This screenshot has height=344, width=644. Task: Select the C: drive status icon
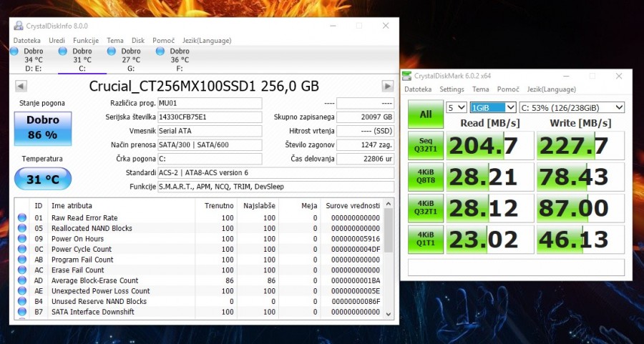point(63,51)
